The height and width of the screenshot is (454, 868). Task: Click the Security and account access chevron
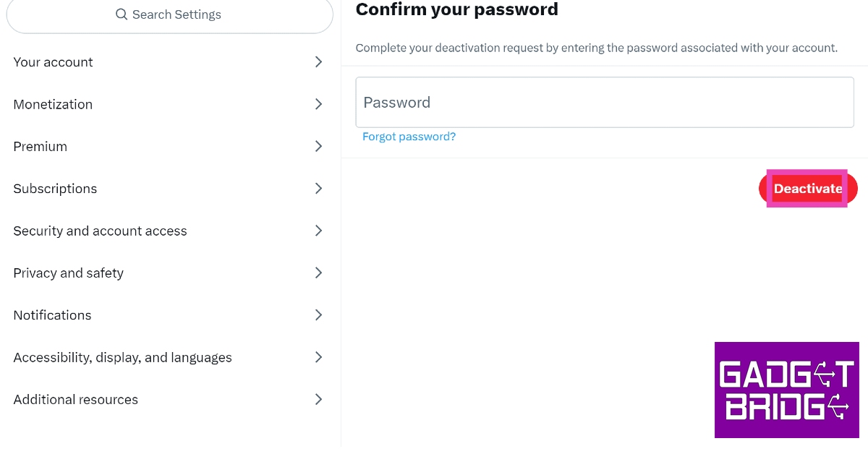pos(318,231)
